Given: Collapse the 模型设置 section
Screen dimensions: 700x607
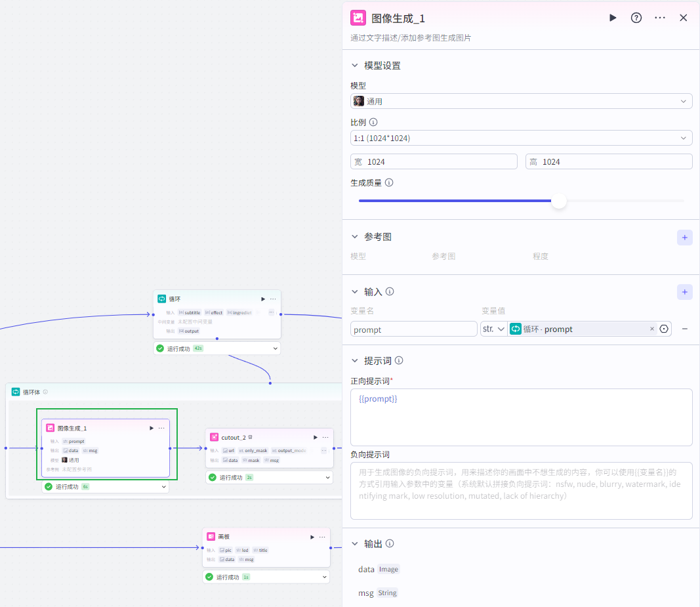Looking at the screenshot, I should [355, 66].
